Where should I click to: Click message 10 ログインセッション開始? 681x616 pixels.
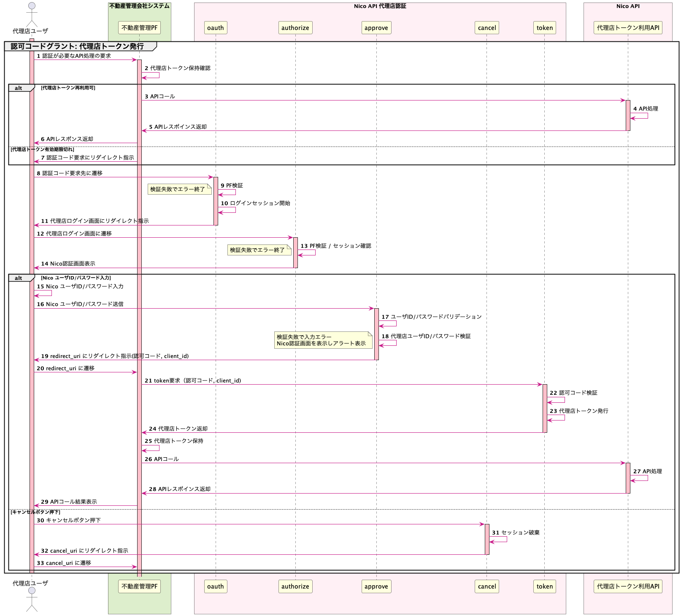click(255, 203)
